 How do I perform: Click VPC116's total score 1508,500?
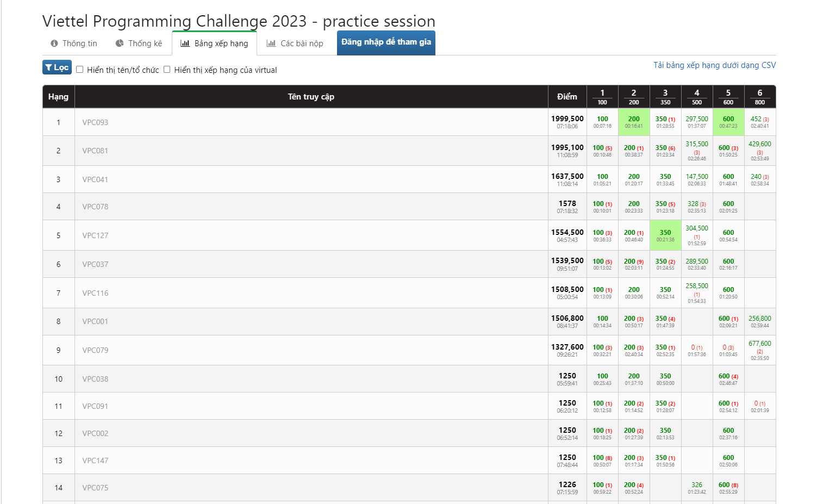click(x=567, y=290)
